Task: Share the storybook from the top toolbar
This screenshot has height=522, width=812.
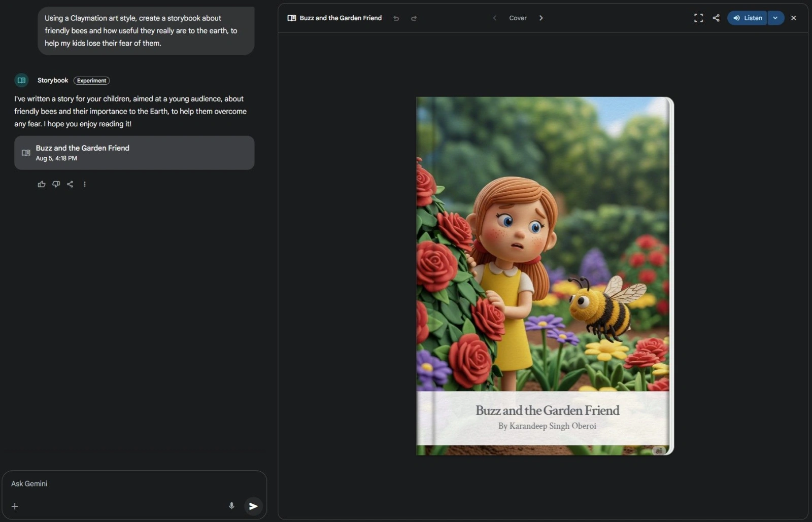Action: tap(716, 18)
